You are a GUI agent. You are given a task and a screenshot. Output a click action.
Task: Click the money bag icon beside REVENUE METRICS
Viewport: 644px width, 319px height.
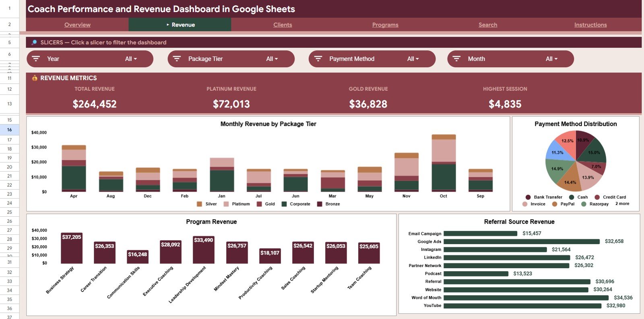pyautogui.click(x=35, y=78)
